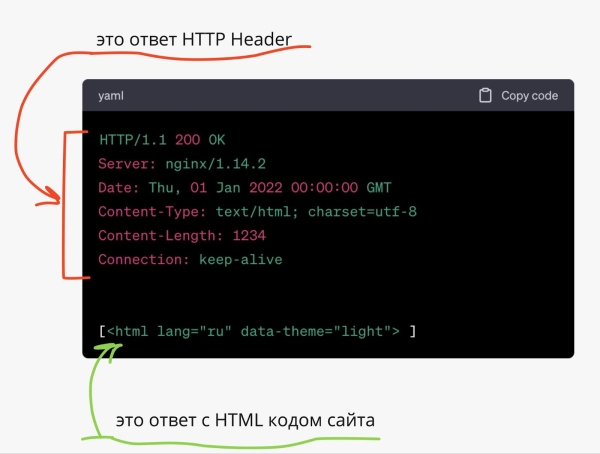
Task: Click the yaml language label
Action: (111, 96)
